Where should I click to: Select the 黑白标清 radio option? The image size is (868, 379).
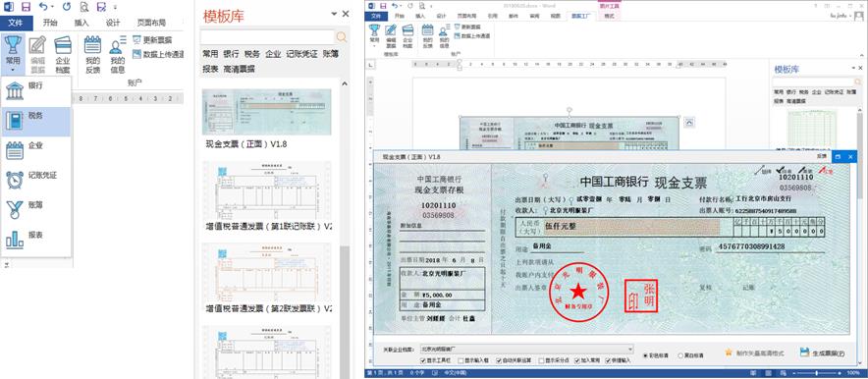click(x=680, y=355)
